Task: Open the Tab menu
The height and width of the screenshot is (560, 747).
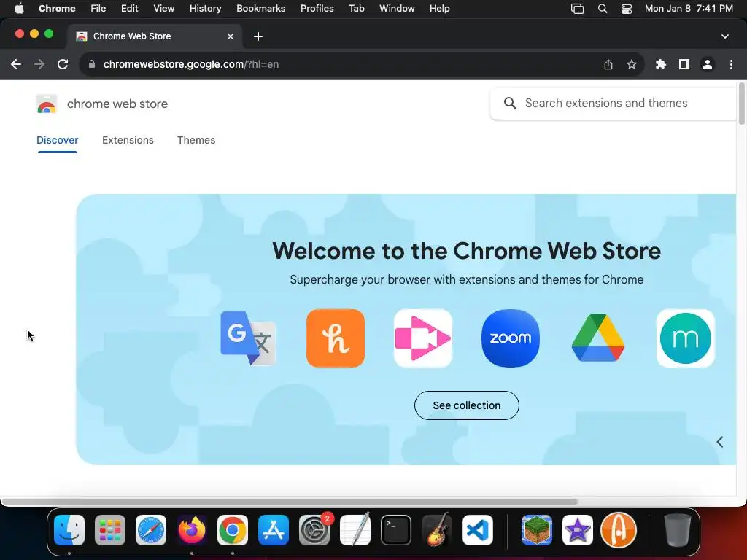Action: click(356, 9)
